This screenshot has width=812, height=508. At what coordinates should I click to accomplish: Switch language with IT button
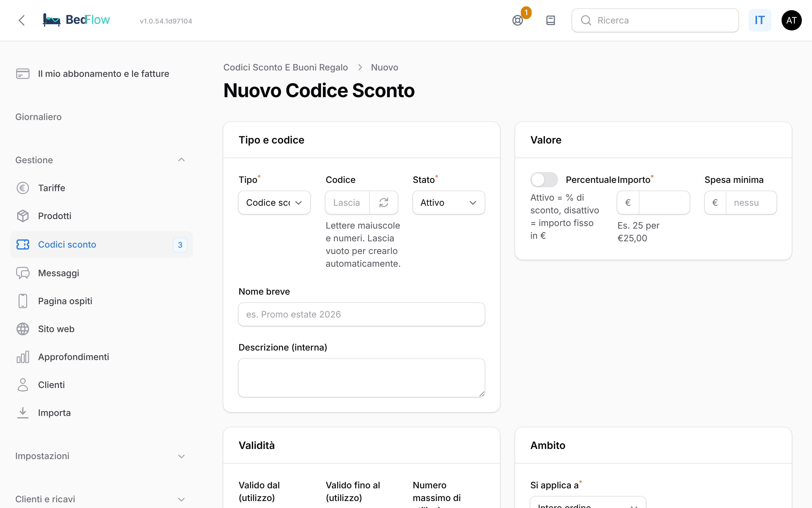pyautogui.click(x=760, y=21)
